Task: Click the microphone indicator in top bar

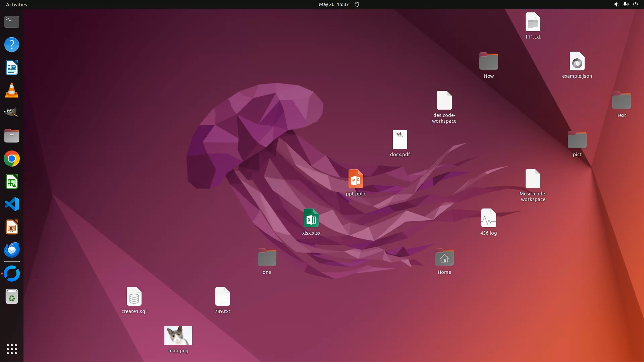Action: (x=626, y=4)
